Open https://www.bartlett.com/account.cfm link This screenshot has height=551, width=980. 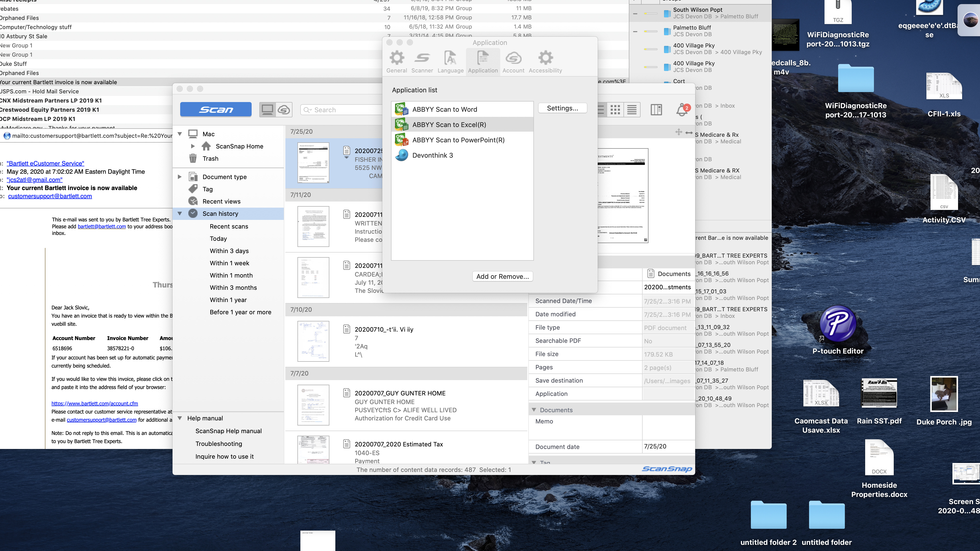(x=95, y=404)
